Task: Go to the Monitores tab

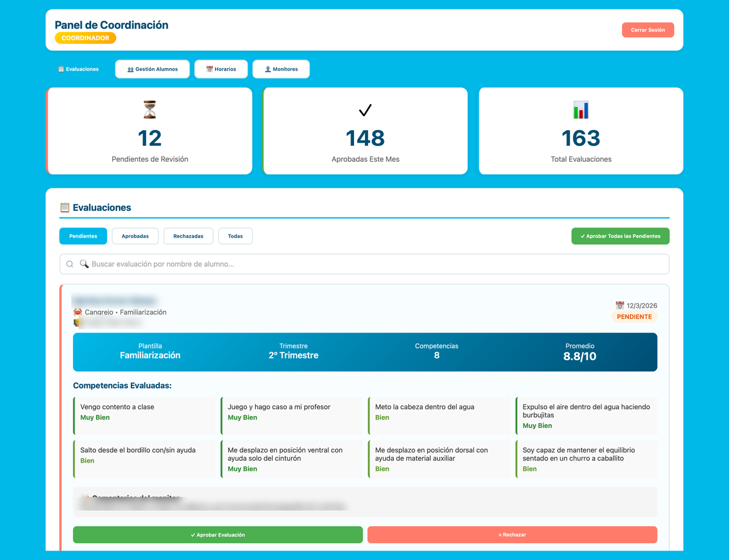Action: (x=281, y=69)
